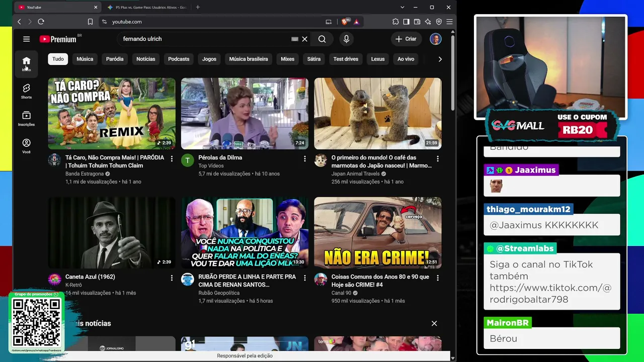
Task: Run search with the magnifier button
Action: (322, 39)
